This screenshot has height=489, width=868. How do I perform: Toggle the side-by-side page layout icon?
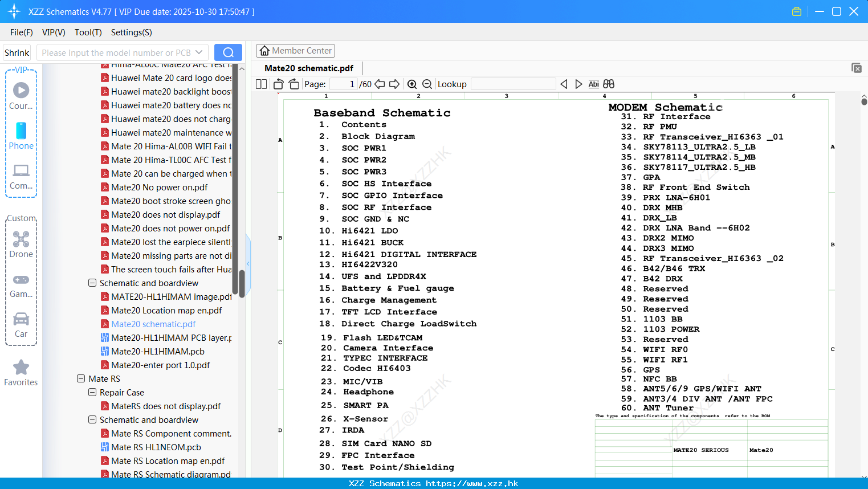pyautogui.click(x=262, y=84)
